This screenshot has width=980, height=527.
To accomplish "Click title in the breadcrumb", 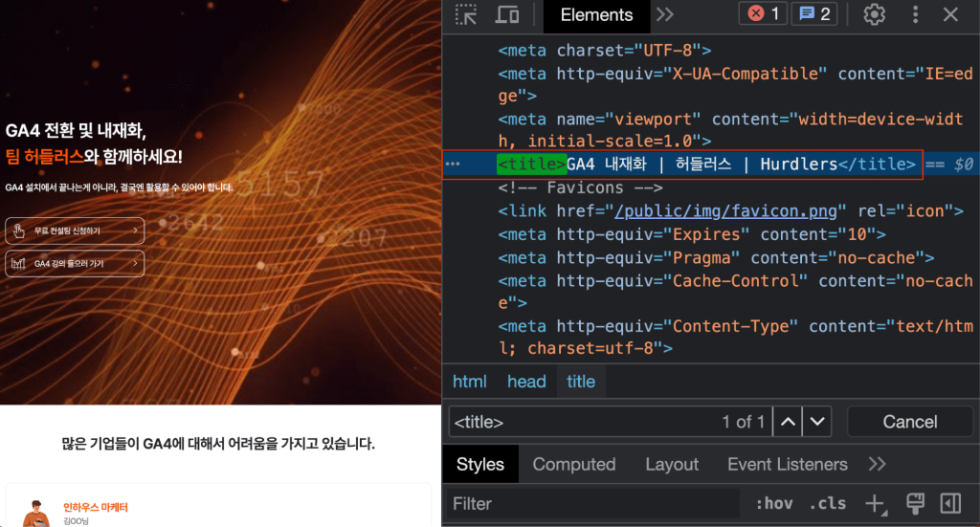I will tap(581, 382).
